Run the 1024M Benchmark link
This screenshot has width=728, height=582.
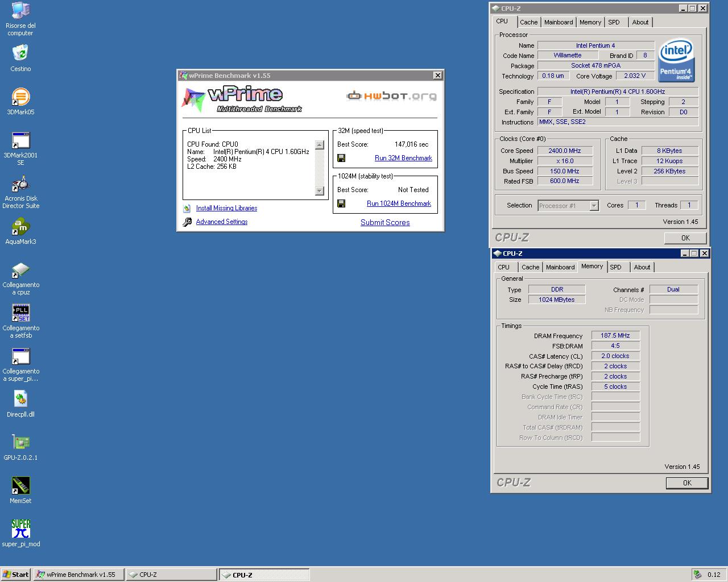[399, 203]
